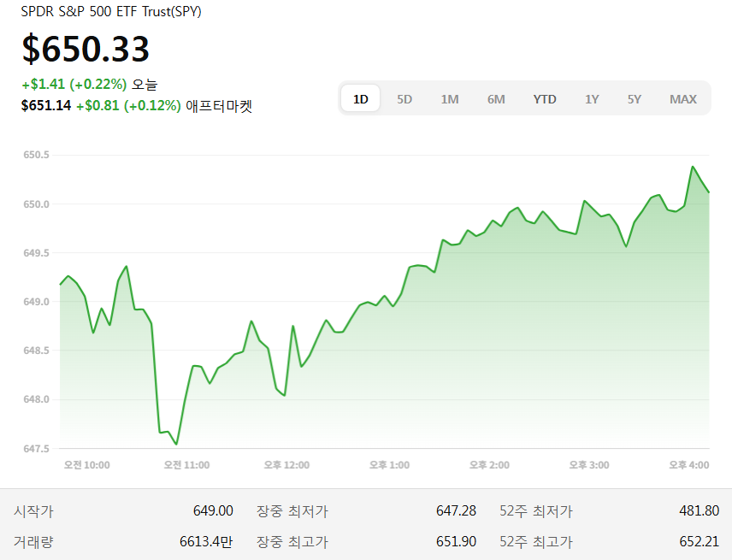Click the 거래량 label
Image resolution: width=732 pixels, height=560 pixels.
coord(33,542)
